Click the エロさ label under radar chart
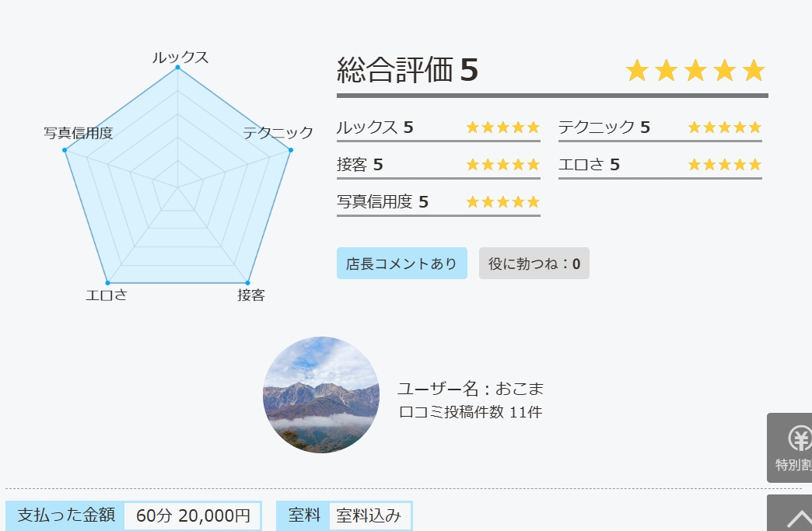Screen dimensions: 812x531 pos(107,295)
